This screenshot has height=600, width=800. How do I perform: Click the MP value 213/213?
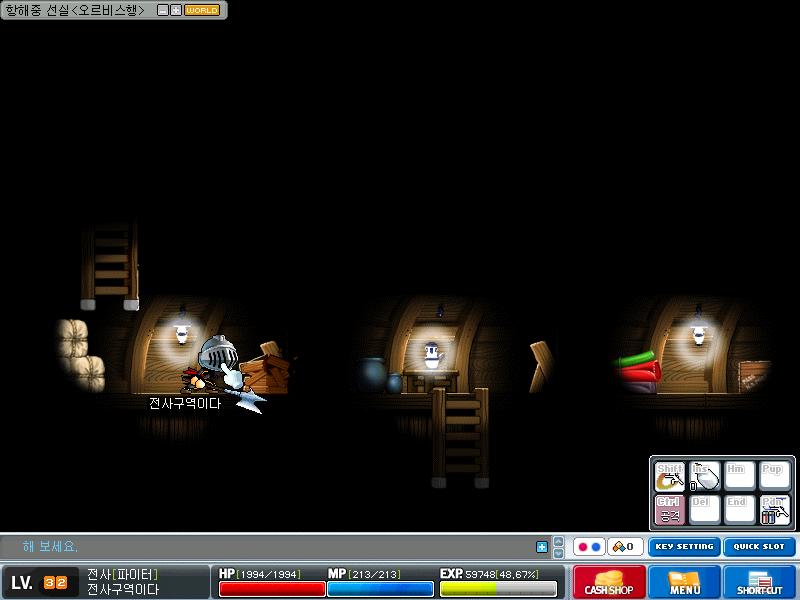pos(374,574)
